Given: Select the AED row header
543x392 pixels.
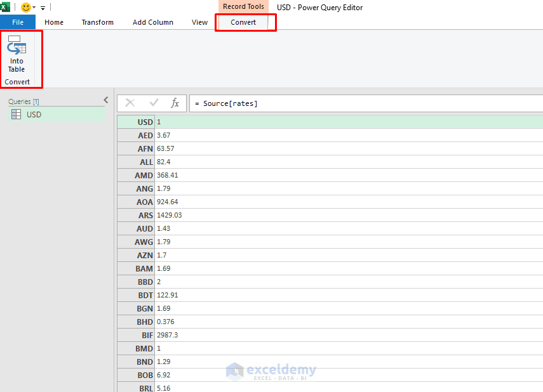Looking at the screenshot, I should pyautogui.click(x=136, y=135).
